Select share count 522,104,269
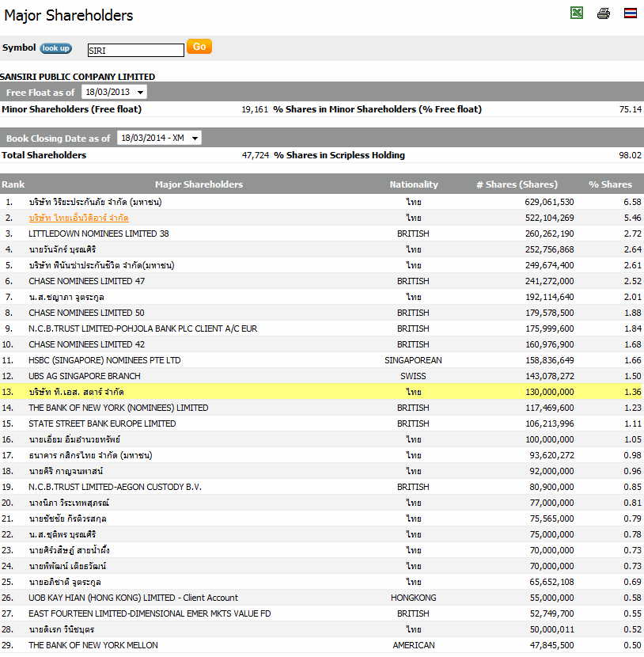This screenshot has height=657, width=644. pyautogui.click(x=549, y=218)
